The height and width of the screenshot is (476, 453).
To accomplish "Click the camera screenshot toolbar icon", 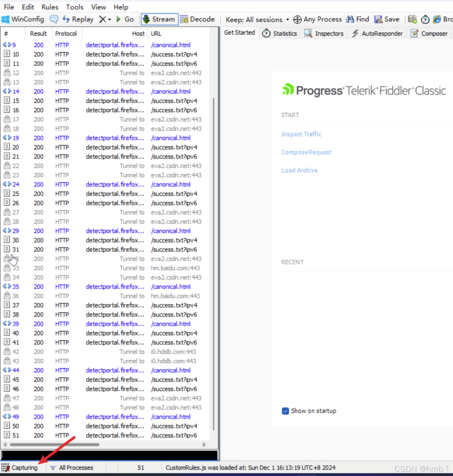I will [x=412, y=19].
